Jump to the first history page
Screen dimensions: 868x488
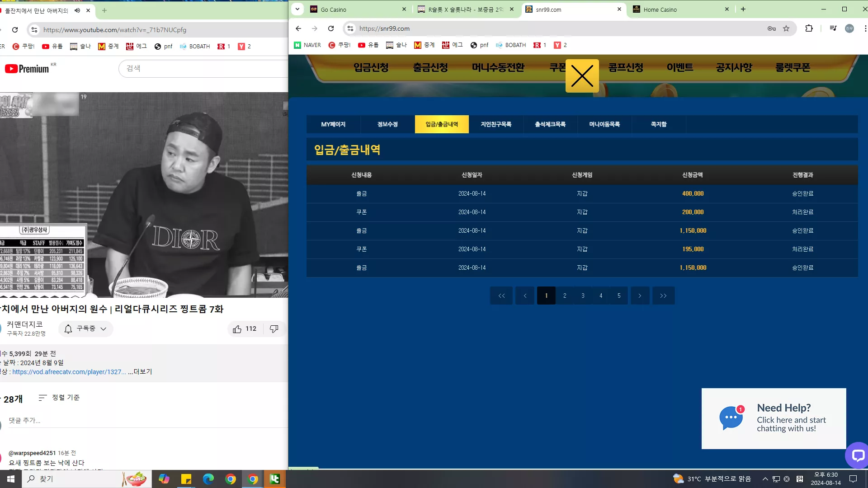(x=501, y=296)
